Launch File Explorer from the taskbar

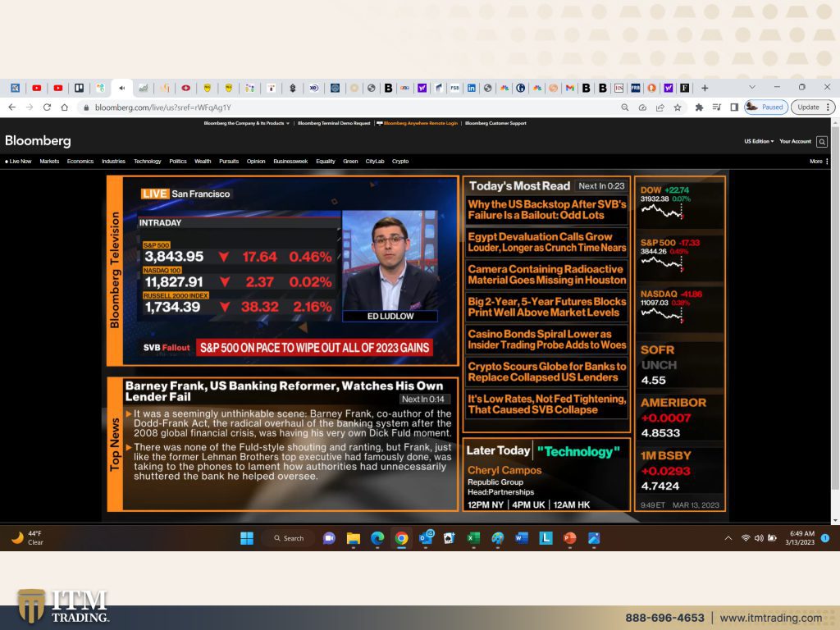click(x=353, y=538)
